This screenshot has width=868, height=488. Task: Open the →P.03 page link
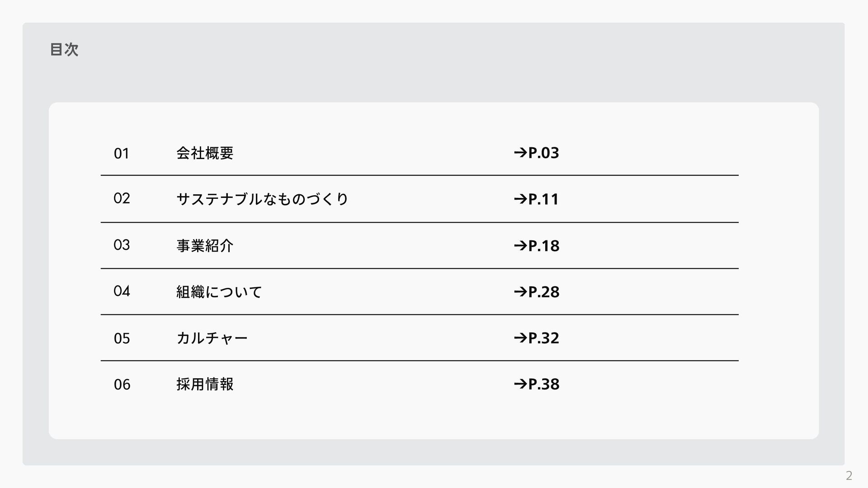[537, 153]
